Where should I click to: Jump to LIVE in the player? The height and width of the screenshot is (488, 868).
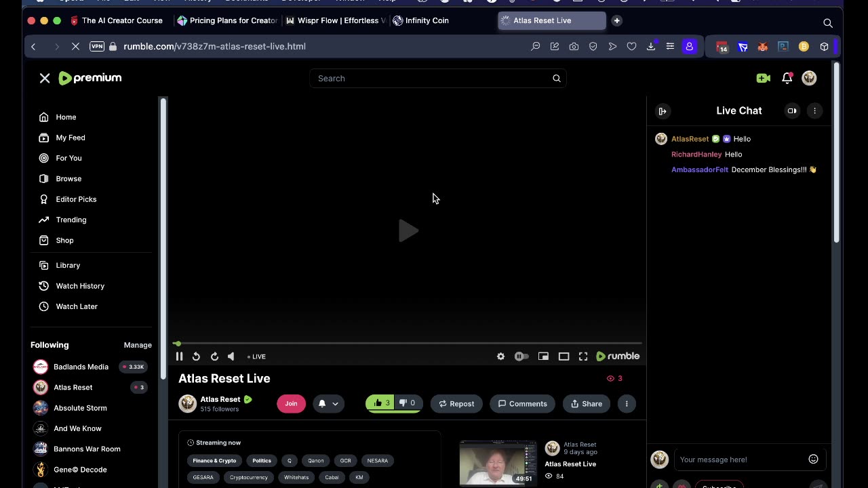[256, 357]
